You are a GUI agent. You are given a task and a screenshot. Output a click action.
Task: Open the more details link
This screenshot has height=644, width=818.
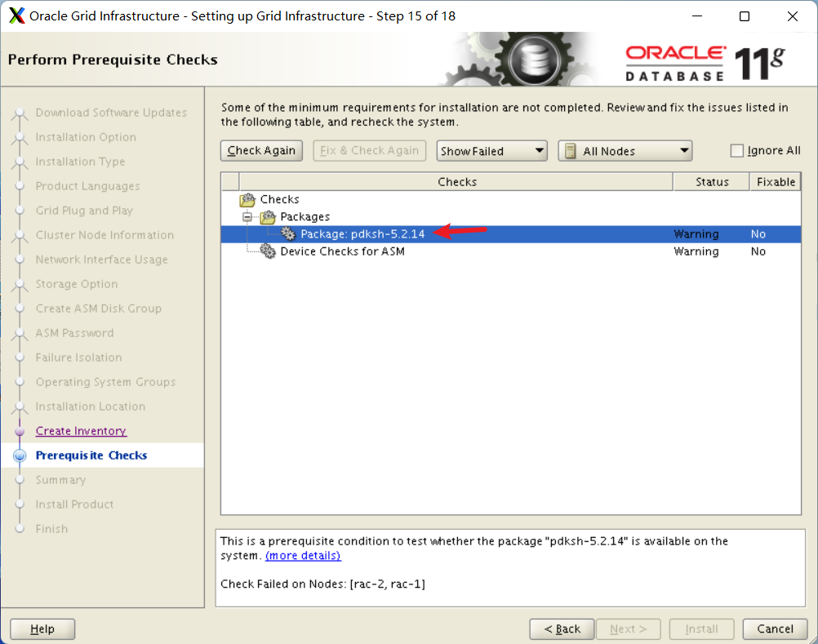pos(303,555)
